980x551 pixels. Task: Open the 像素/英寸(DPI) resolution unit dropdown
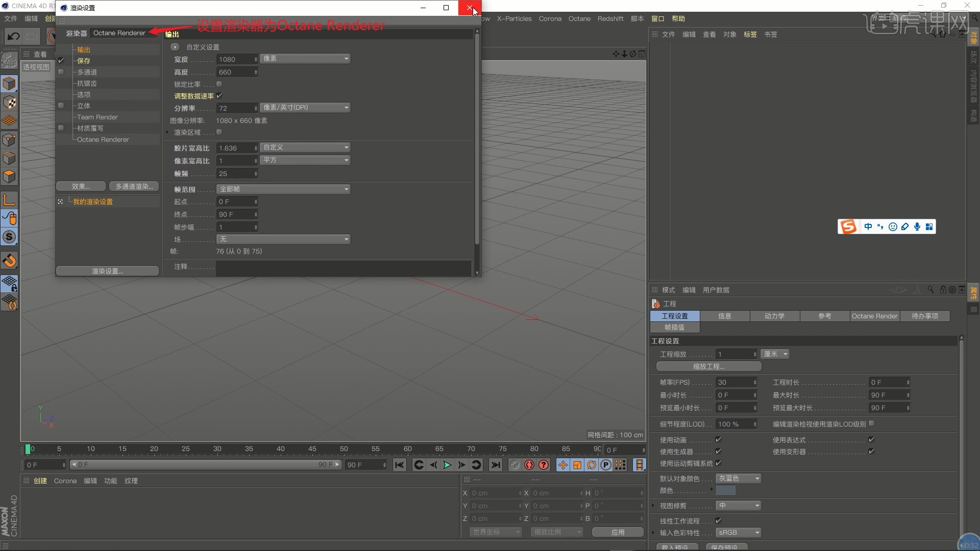coord(305,108)
